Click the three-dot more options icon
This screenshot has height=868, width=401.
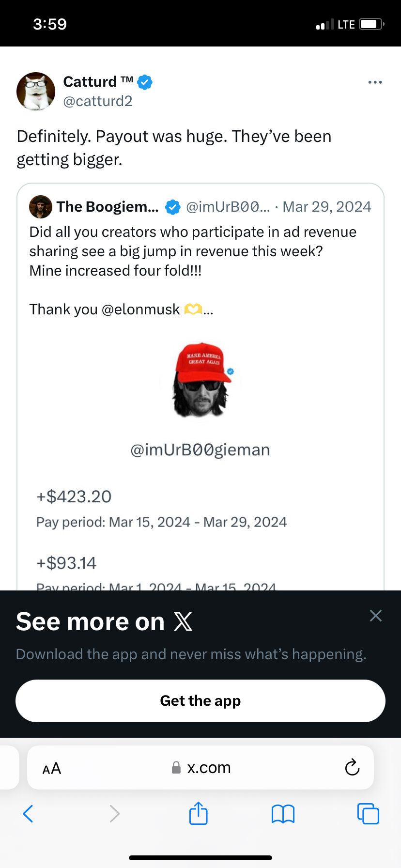tap(375, 82)
